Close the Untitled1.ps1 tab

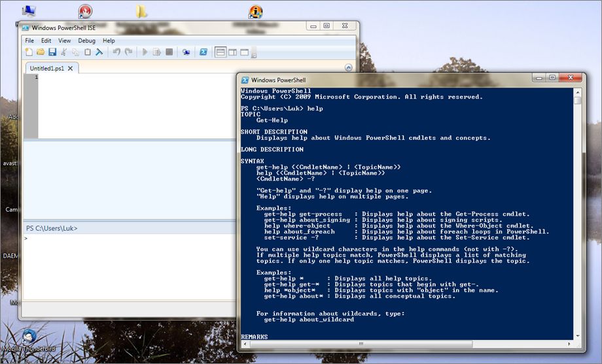(70, 68)
